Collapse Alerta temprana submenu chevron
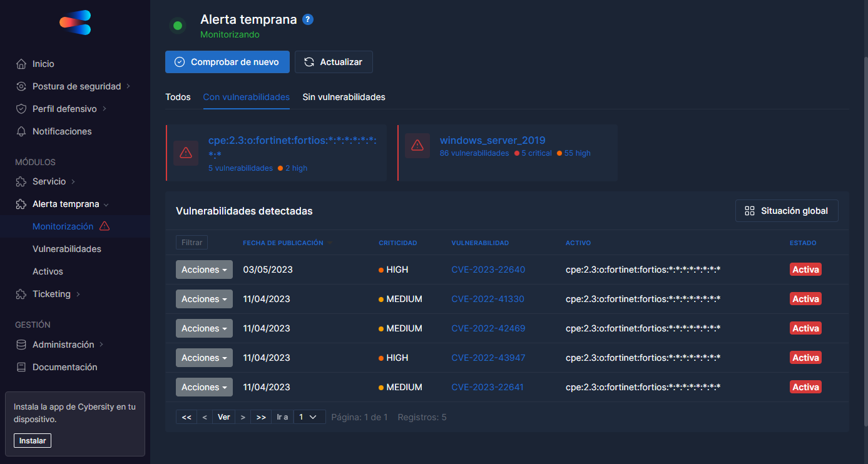The height and width of the screenshot is (464, 868). (x=106, y=204)
